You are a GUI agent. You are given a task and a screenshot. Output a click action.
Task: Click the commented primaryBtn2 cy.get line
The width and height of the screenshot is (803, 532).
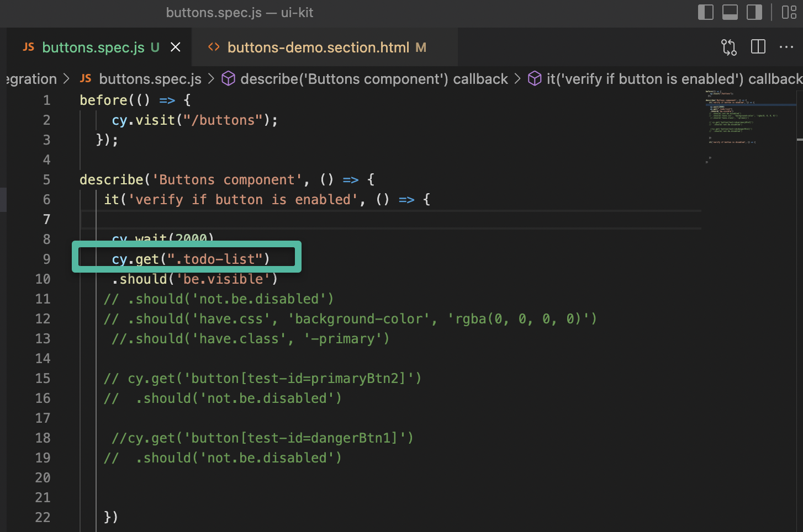point(263,379)
